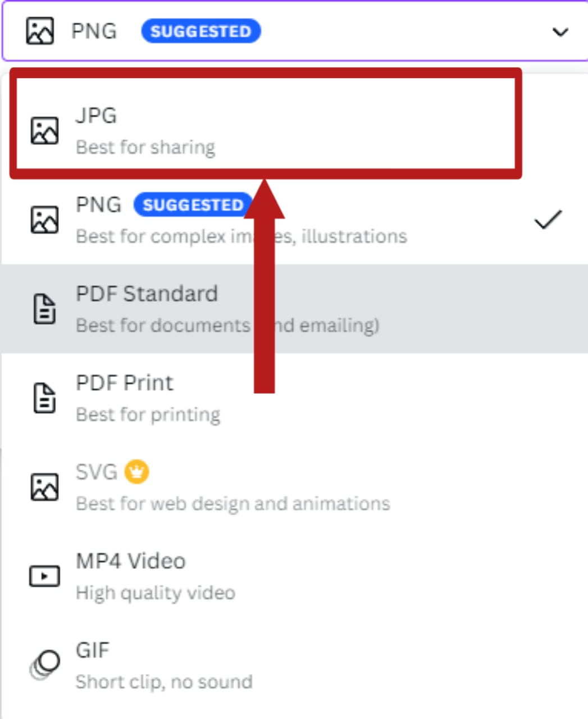The height and width of the screenshot is (719, 588).
Task: Click the GIF stacked circles icon
Action: (x=44, y=665)
